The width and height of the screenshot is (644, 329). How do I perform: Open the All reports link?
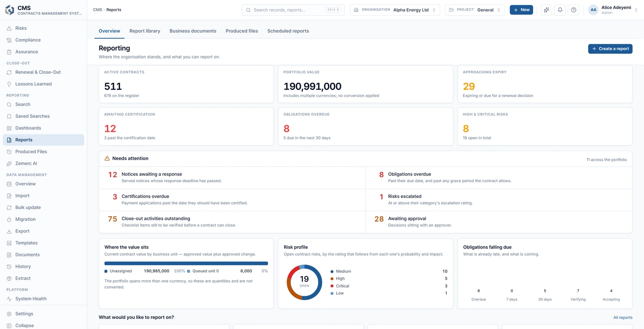(x=623, y=317)
